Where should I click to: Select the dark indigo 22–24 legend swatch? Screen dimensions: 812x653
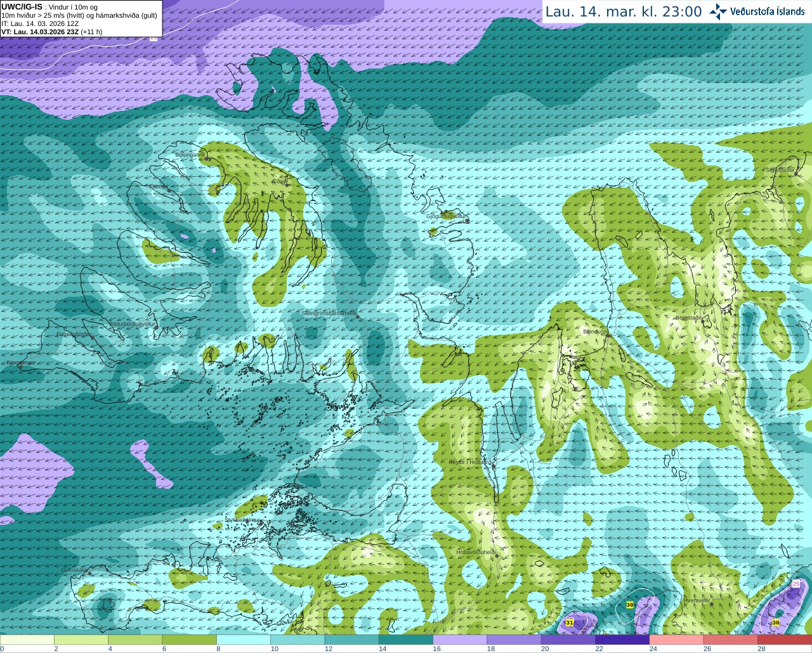click(x=622, y=640)
